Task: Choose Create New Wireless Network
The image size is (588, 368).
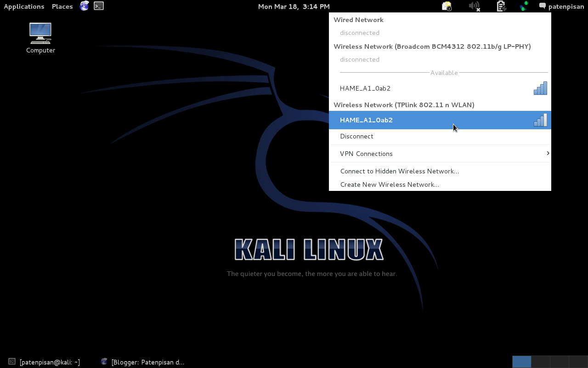Action: coord(440,184)
